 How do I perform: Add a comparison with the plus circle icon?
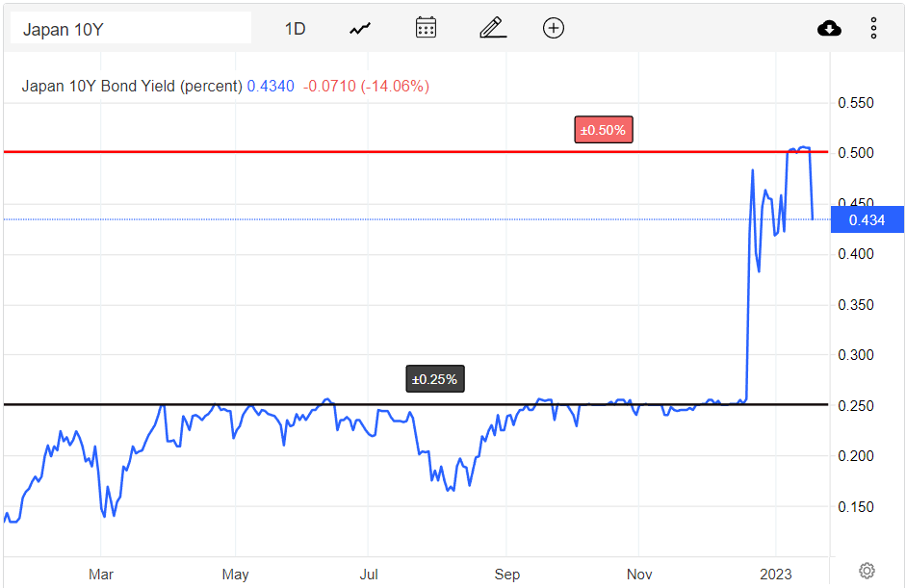(554, 28)
